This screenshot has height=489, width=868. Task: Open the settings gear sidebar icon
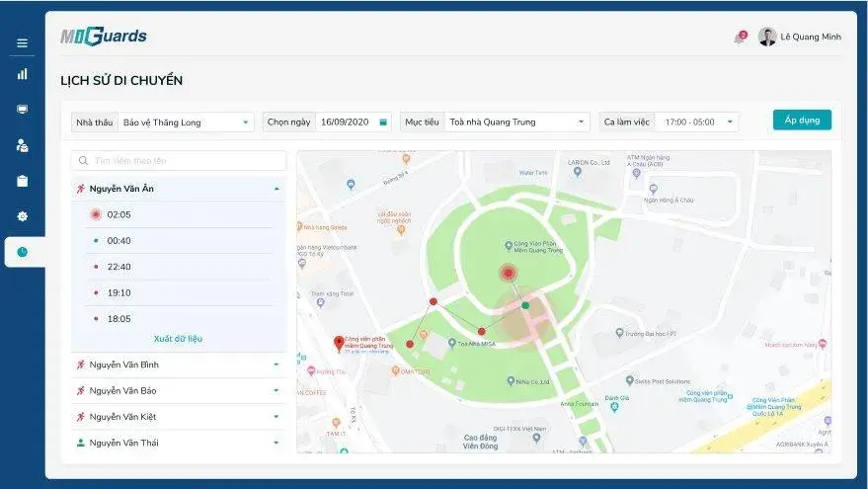(22, 216)
